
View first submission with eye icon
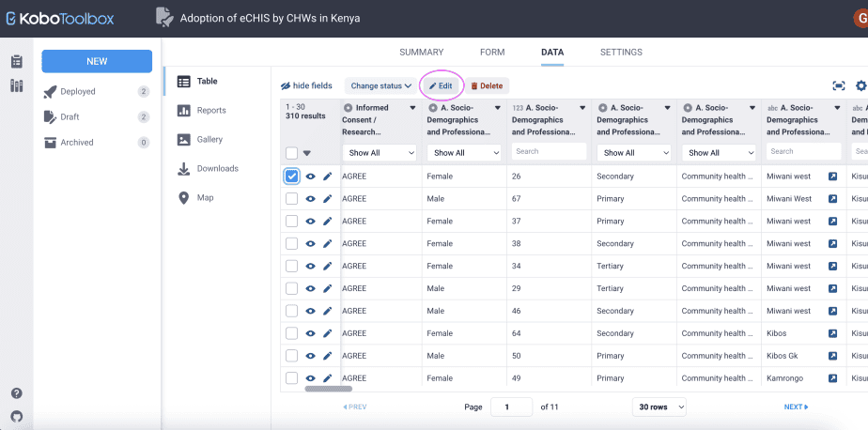point(310,177)
